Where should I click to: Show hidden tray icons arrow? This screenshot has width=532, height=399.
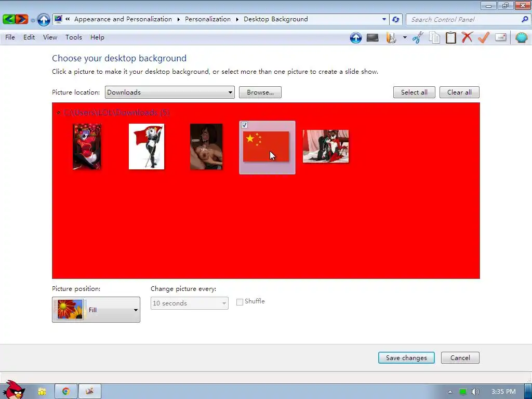450,392
